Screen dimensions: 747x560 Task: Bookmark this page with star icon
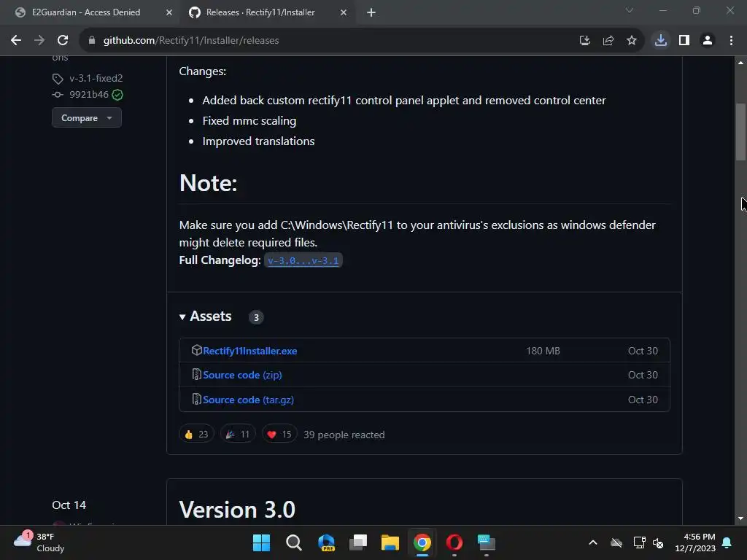click(631, 41)
